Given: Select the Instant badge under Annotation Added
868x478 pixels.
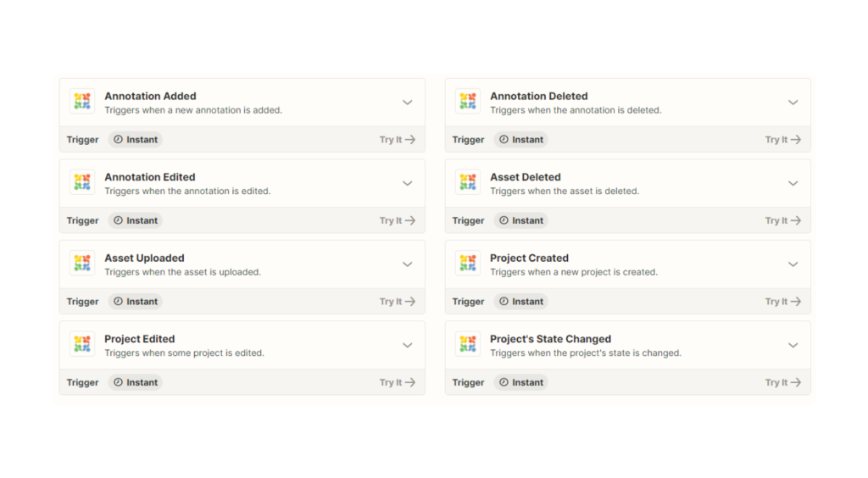Looking at the screenshot, I should point(136,139).
